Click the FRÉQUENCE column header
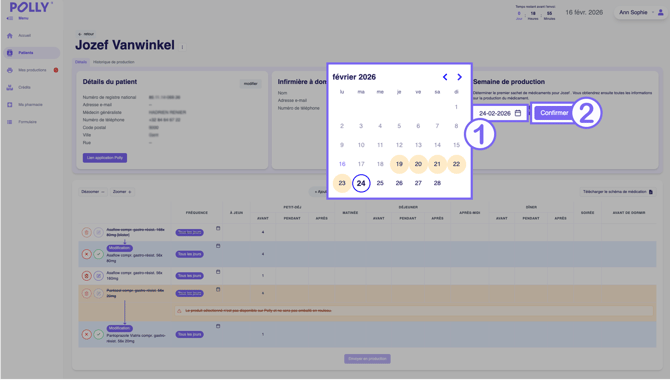 (x=197, y=212)
